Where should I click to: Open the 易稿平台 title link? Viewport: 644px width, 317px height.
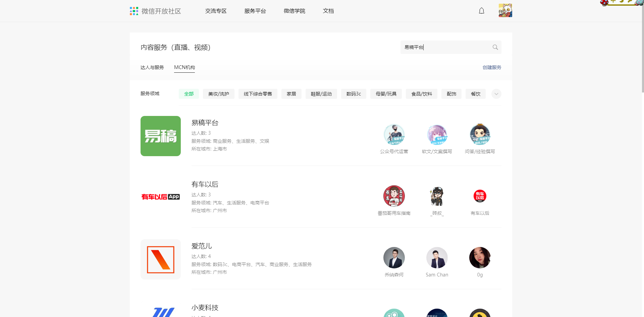point(205,123)
